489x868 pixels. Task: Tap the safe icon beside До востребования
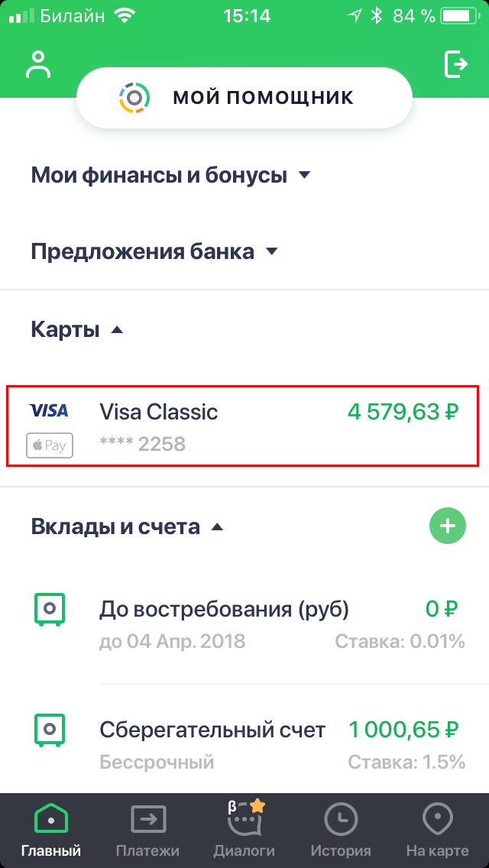(x=50, y=610)
